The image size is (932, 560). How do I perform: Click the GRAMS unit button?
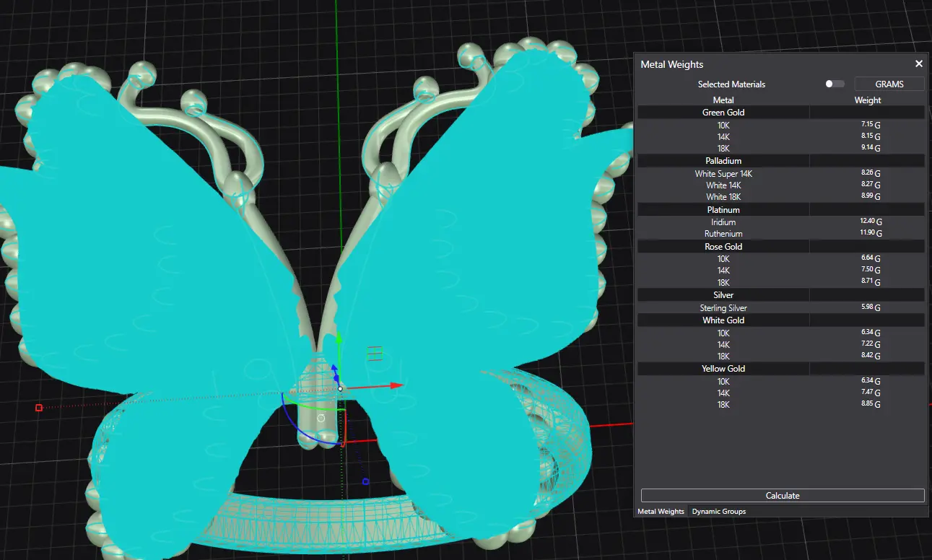[889, 84]
